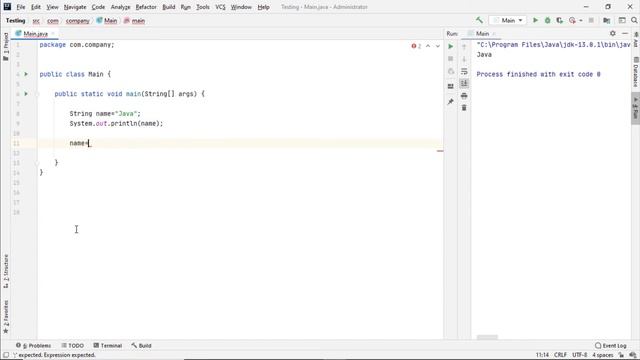This screenshot has width=640, height=360.
Task: Click the down arrow icon in Run panel
Action: 464,60
